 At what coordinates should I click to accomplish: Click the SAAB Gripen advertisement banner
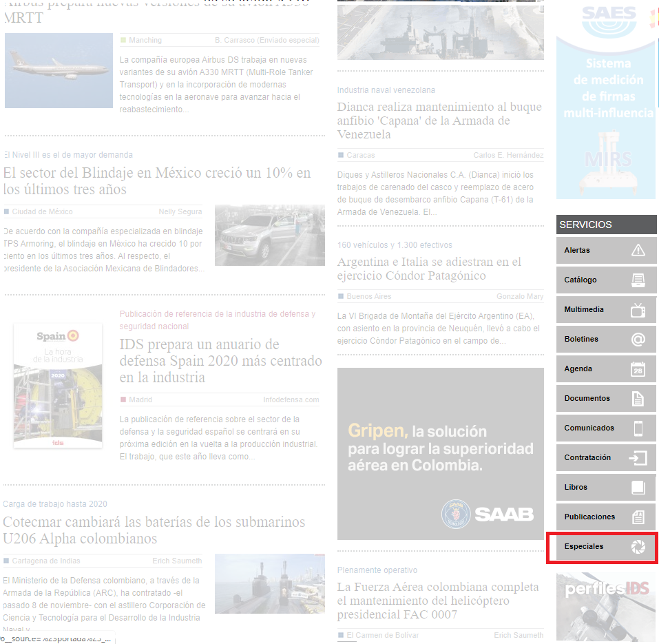point(441,454)
